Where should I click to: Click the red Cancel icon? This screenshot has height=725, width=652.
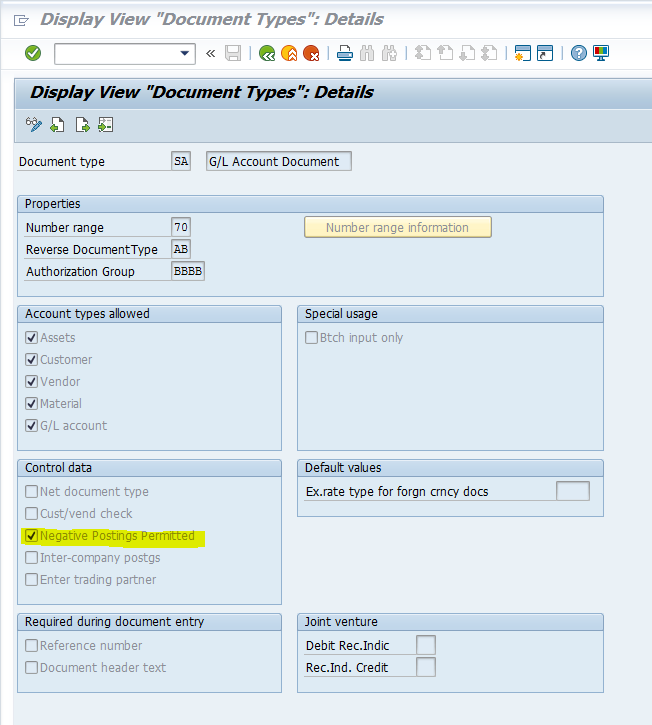(x=311, y=54)
